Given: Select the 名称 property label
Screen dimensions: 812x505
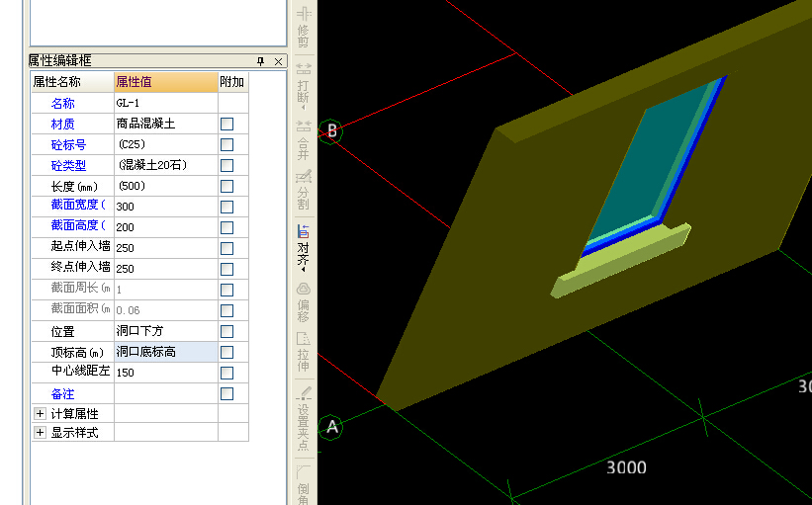Looking at the screenshot, I should coord(62,104).
